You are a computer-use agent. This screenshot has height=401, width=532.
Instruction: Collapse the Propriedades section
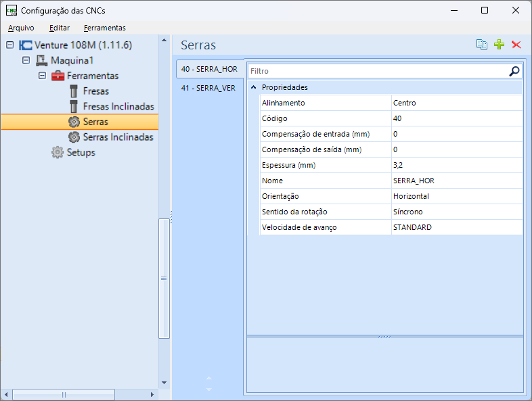pos(254,88)
